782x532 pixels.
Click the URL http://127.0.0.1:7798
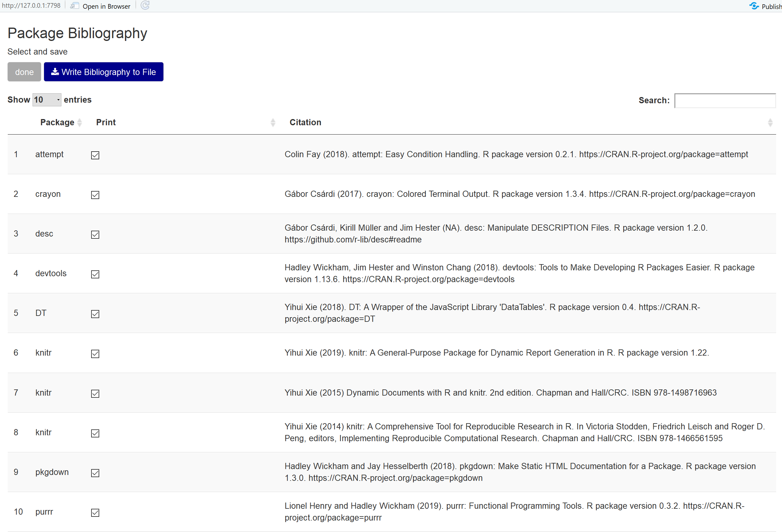click(31, 5)
